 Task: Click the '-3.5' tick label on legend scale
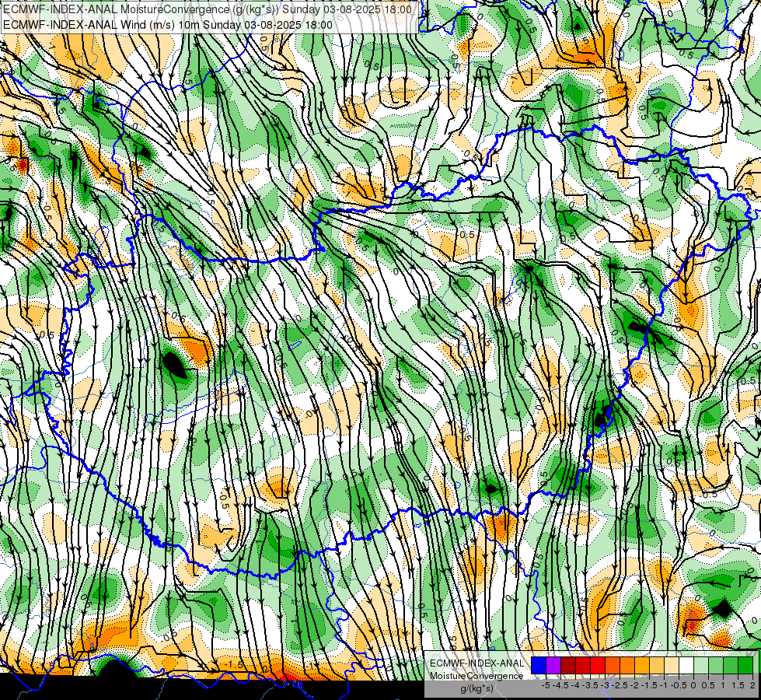[590, 685]
